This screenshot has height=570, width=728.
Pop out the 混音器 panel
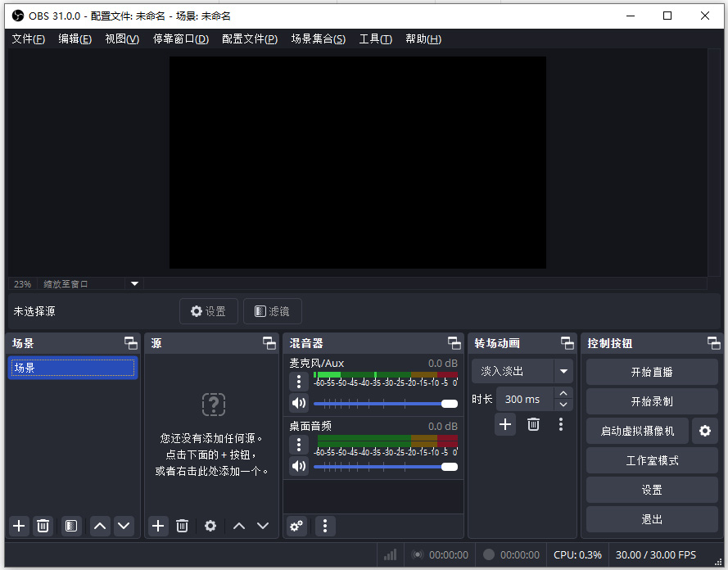[454, 342]
